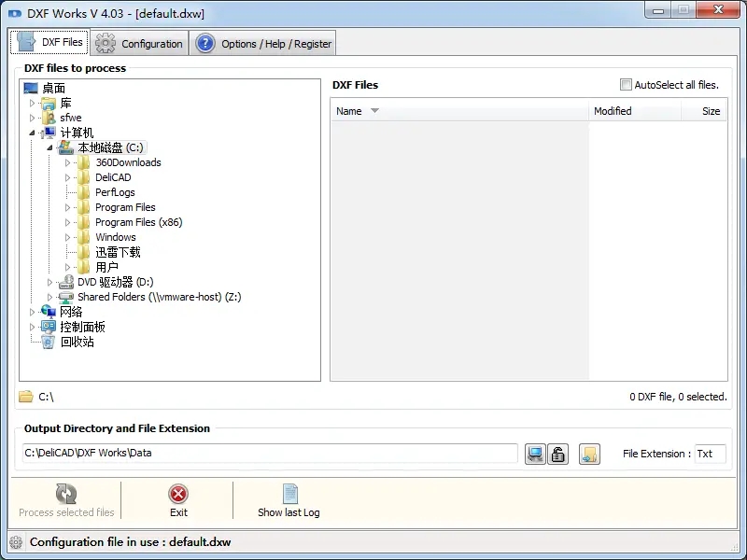Click the blue question mark help icon
Screen dimensions: 747x560
pos(205,43)
